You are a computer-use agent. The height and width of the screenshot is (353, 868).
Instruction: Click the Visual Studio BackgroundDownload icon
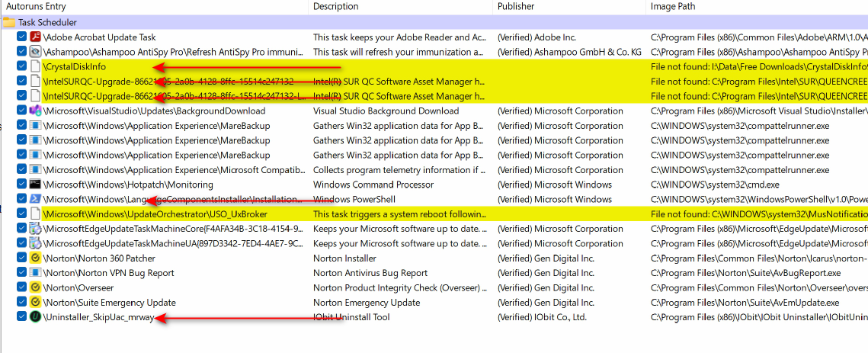click(35, 111)
